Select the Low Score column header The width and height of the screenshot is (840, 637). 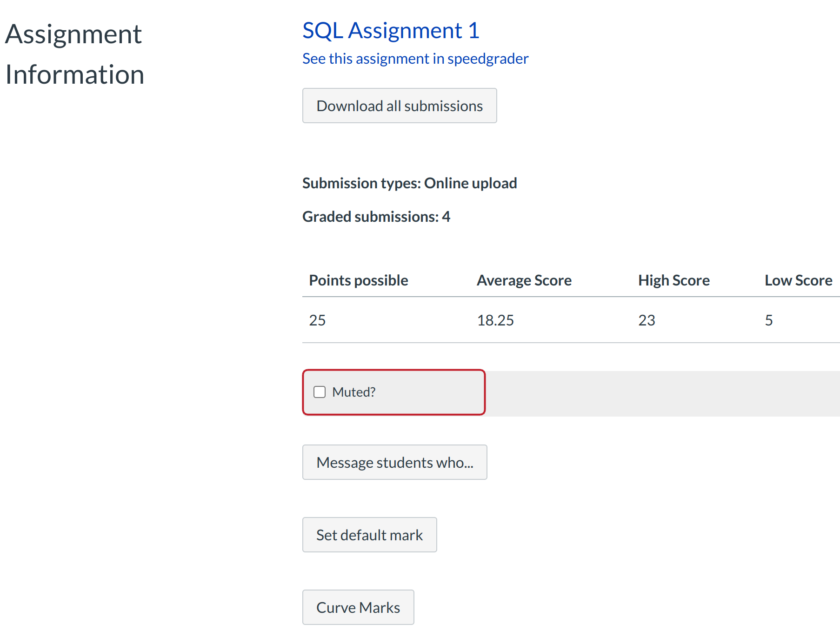(798, 280)
